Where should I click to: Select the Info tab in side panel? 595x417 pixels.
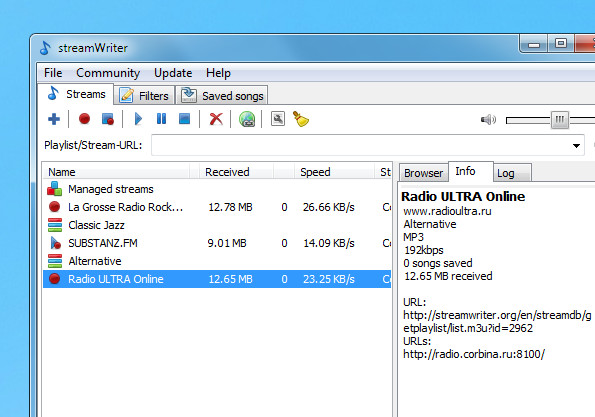pyautogui.click(x=471, y=172)
